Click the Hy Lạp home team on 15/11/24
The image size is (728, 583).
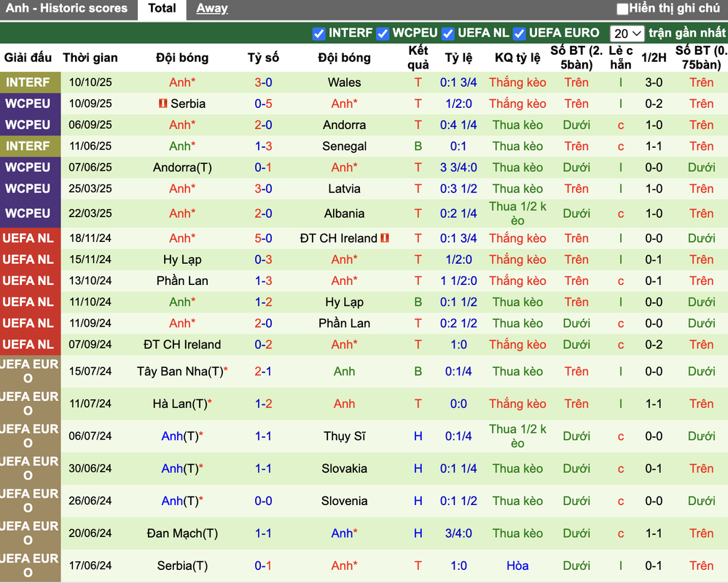(x=182, y=260)
